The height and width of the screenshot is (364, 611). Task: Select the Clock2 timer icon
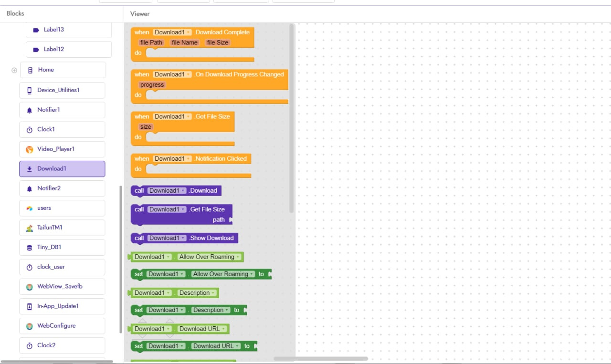click(30, 345)
